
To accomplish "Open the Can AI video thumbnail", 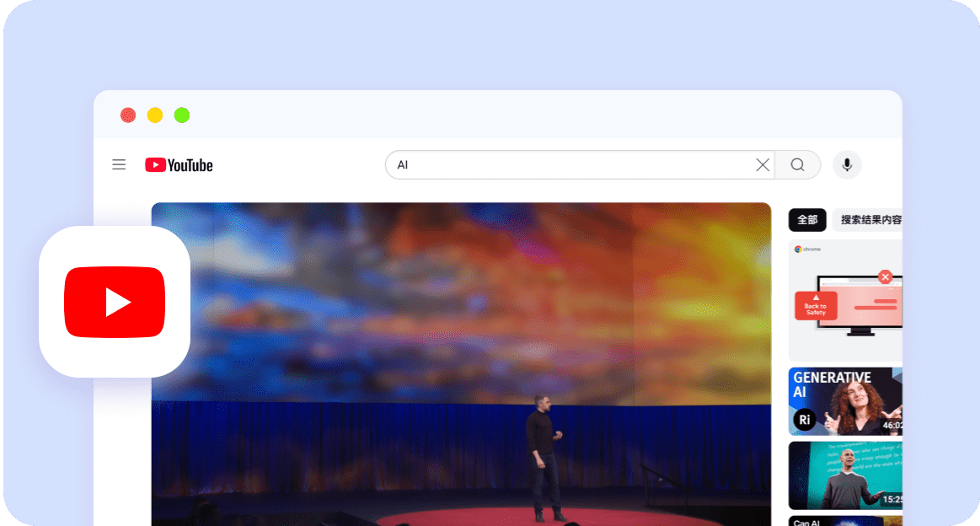I will (x=845, y=521).
